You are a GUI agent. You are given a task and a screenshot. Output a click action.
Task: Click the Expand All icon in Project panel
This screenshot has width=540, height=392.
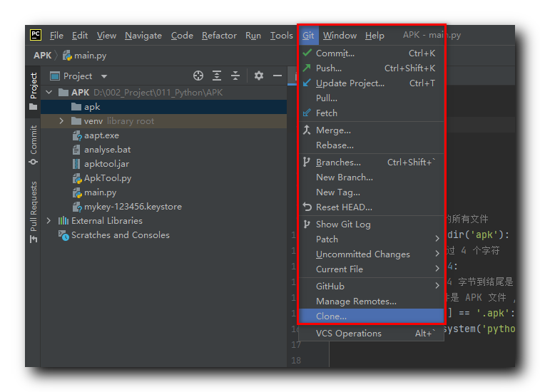217,76
